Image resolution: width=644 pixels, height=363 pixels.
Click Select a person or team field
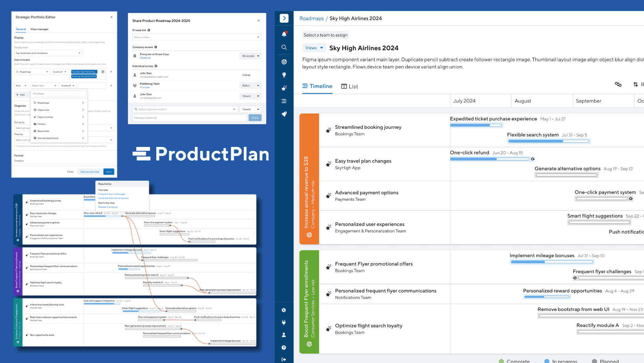point(185,109)
